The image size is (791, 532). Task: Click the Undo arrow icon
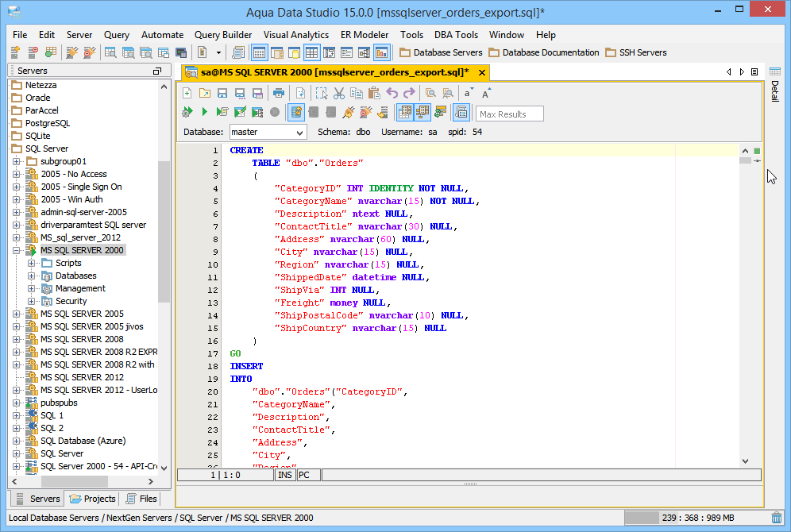392,93
